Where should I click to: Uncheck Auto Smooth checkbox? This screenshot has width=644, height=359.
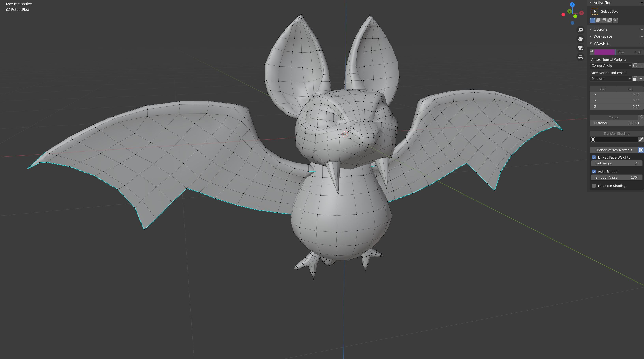point(594,171)
